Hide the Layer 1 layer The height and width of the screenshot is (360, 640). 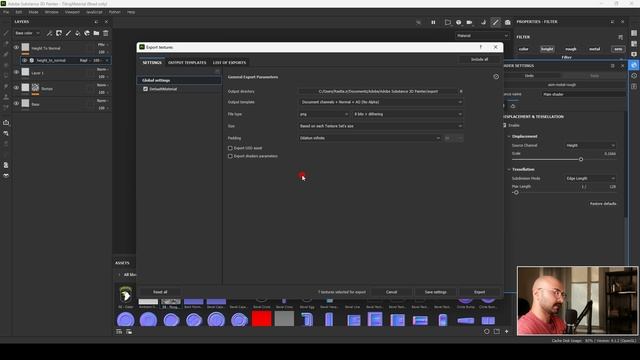click(16, 72)
